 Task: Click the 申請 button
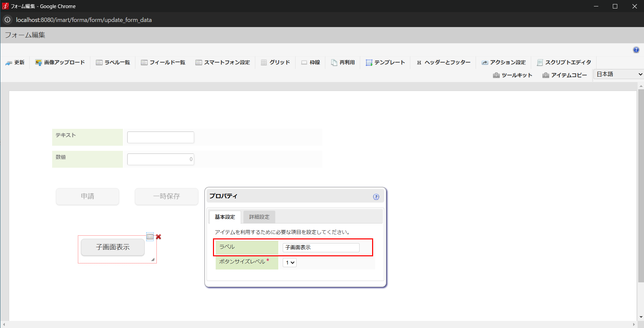tap(87, 196)
